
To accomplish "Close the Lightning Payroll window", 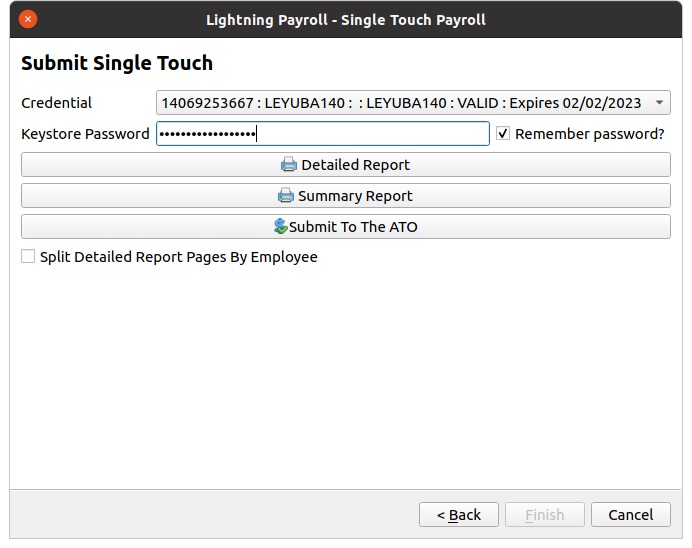I will click(28, 19).
